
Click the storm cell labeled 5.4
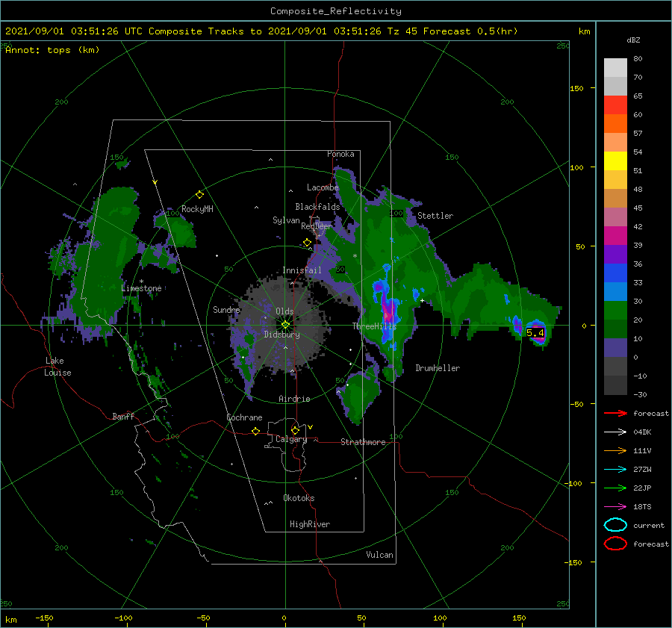(x=535, y=332)
